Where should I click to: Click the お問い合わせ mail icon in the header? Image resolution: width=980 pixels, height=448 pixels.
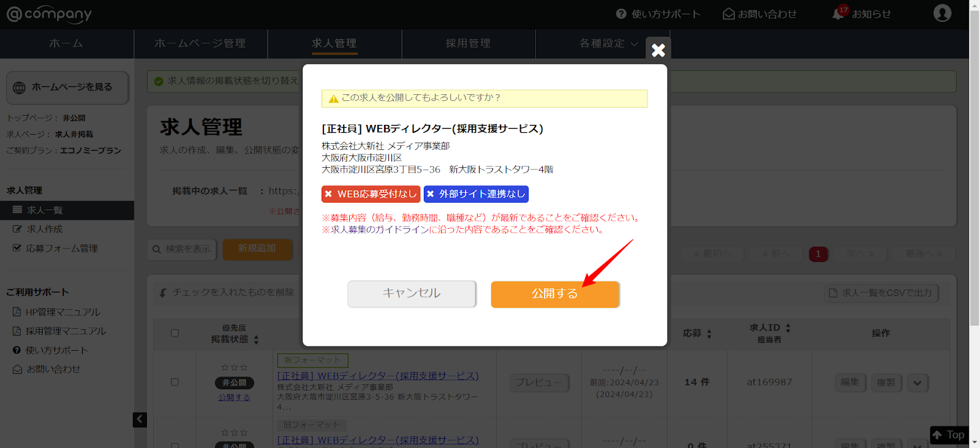(x=728, y=13)
